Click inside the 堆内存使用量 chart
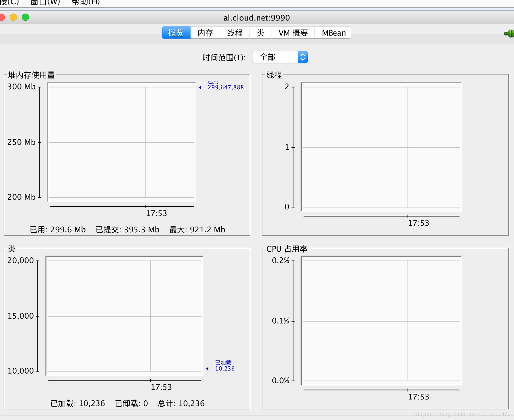Screen dimensions: 514x420 [x=122, y=142]
